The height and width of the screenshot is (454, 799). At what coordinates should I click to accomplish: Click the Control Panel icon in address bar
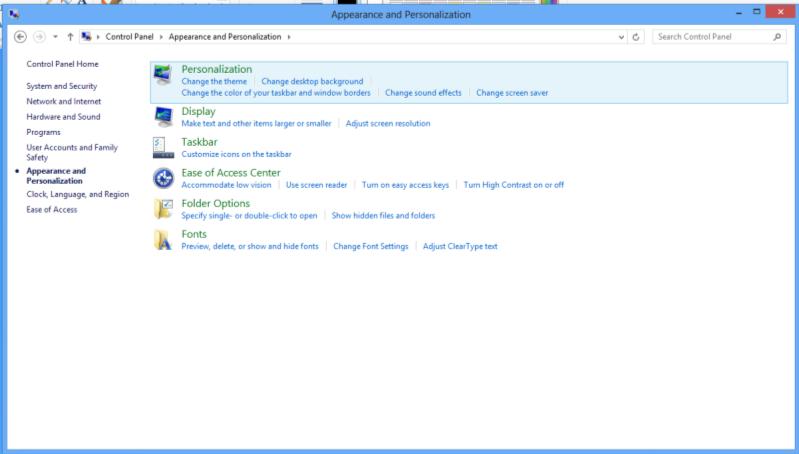tap(86, 37)
